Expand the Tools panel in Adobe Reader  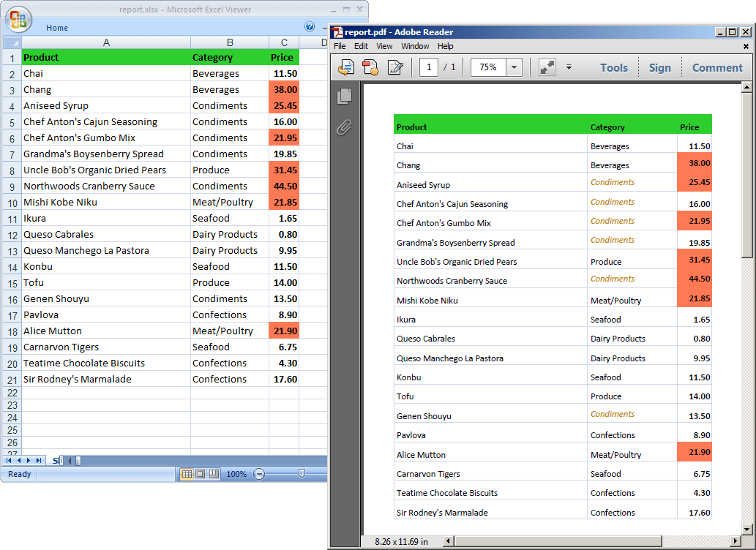[x=613, y=67]
